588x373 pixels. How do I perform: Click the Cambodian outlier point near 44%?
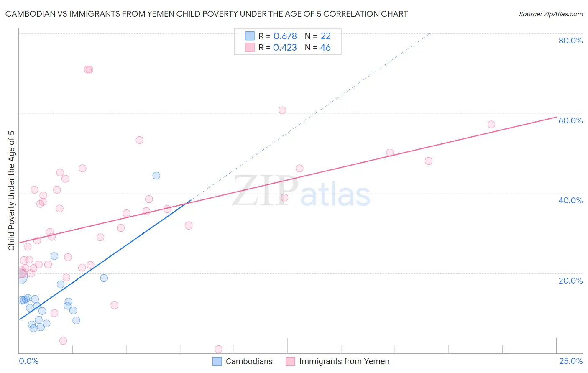[156, 176]
